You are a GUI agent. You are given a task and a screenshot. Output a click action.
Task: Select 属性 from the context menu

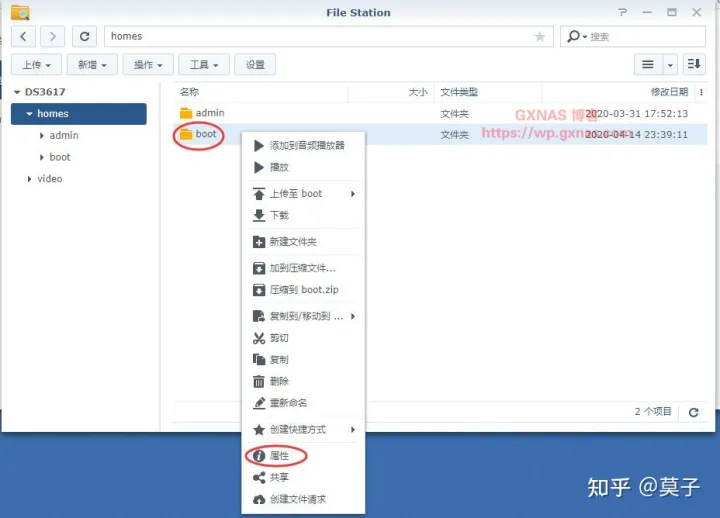(279, 456)
